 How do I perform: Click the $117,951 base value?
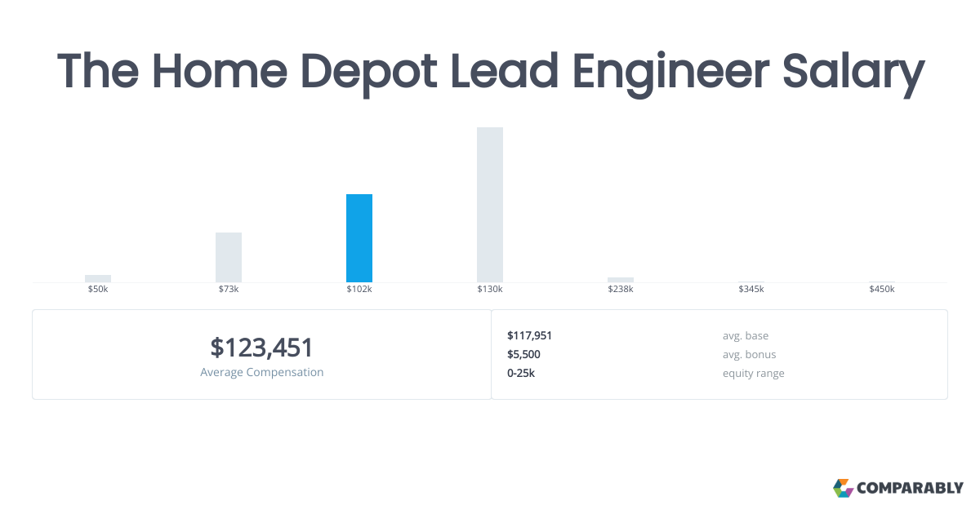point(530,335)
